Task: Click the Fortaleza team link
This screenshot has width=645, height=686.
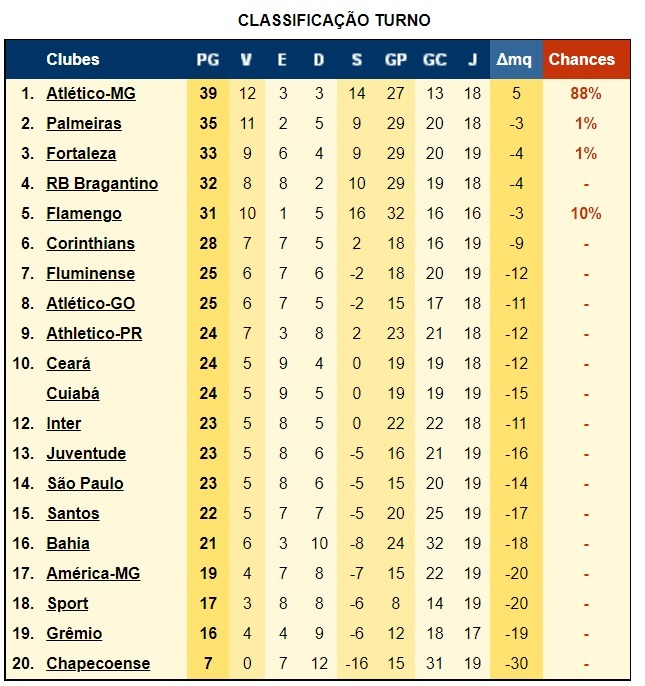Action: tap(81, 154)
